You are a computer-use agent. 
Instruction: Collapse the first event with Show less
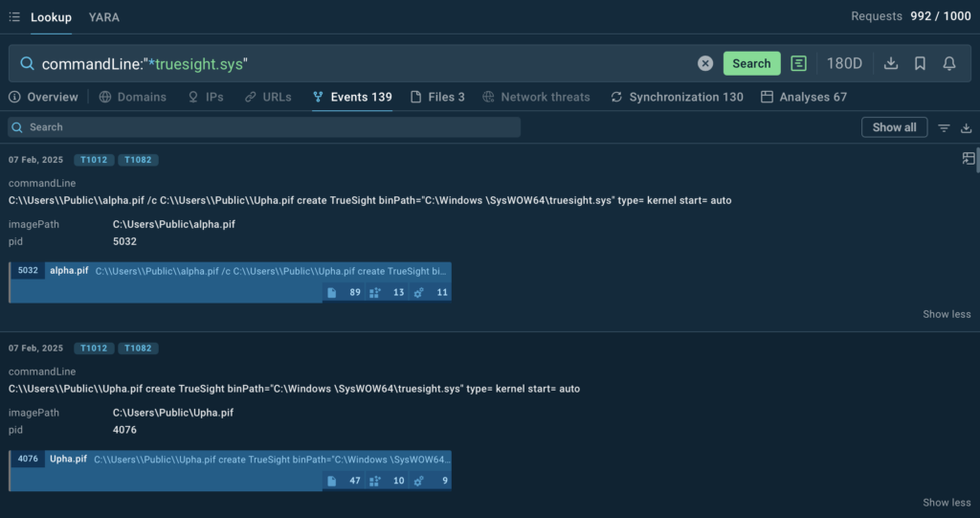click(x=947, y=314)
